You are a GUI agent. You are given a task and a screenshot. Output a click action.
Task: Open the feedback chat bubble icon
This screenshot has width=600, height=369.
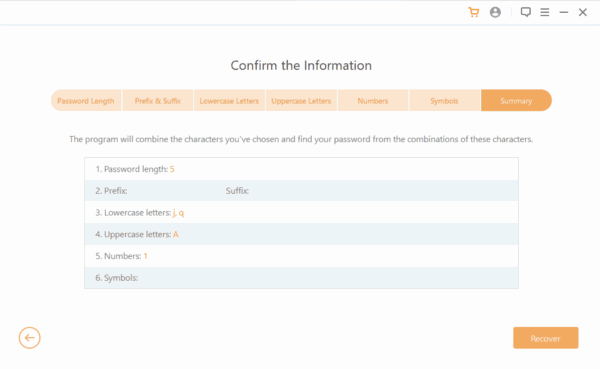[525, 12]
